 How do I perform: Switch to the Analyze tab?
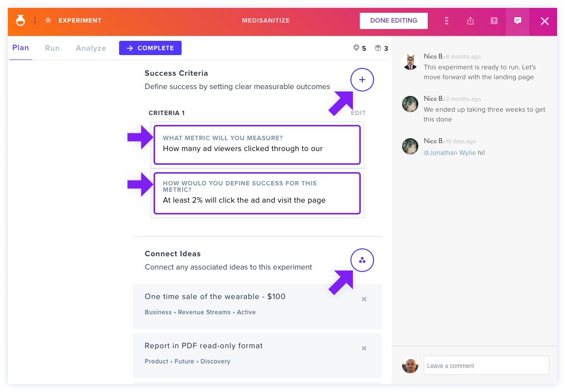coord(91,48)
